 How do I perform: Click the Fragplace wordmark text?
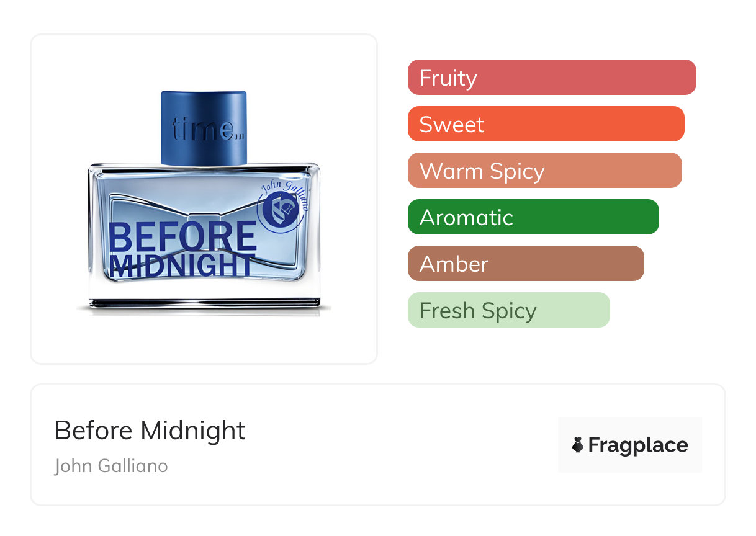coord(638,445)
